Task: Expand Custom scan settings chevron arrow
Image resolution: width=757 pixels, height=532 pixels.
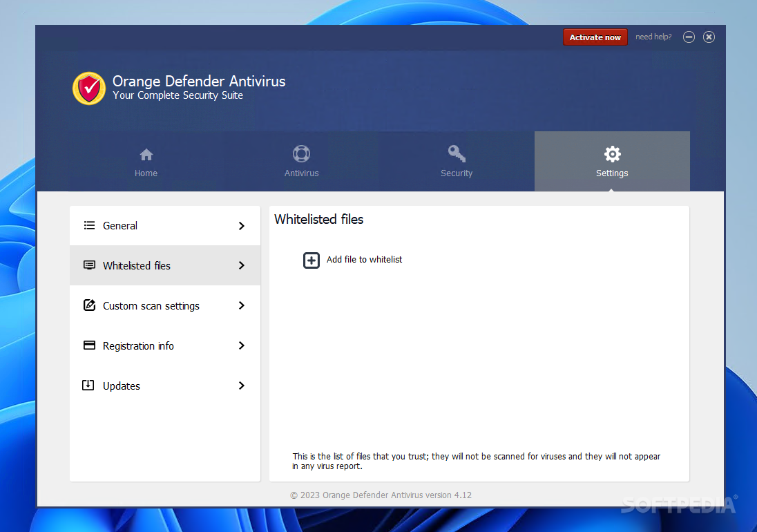Action: pyautogui.click(x=241, y=305)
